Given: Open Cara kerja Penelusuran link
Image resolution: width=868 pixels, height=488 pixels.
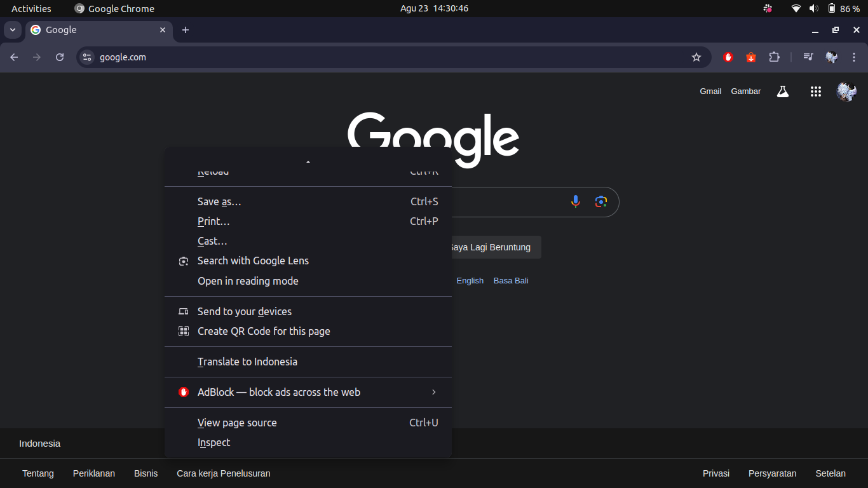Looking at the screenshot, I should pos(224,473).
